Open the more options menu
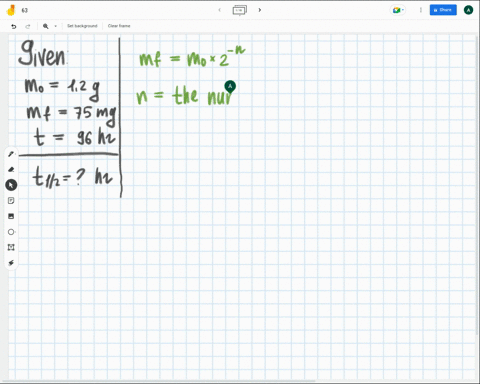Image resolution: width=480 pixels, height=384 pixels. point(421,10)
